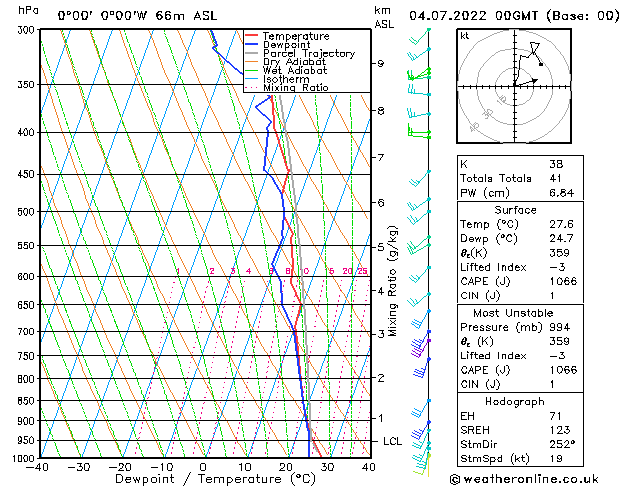This screenshot has width=629, height=486.
Task: Click the 'Hodograph' table heading
Action: (515, 402)
